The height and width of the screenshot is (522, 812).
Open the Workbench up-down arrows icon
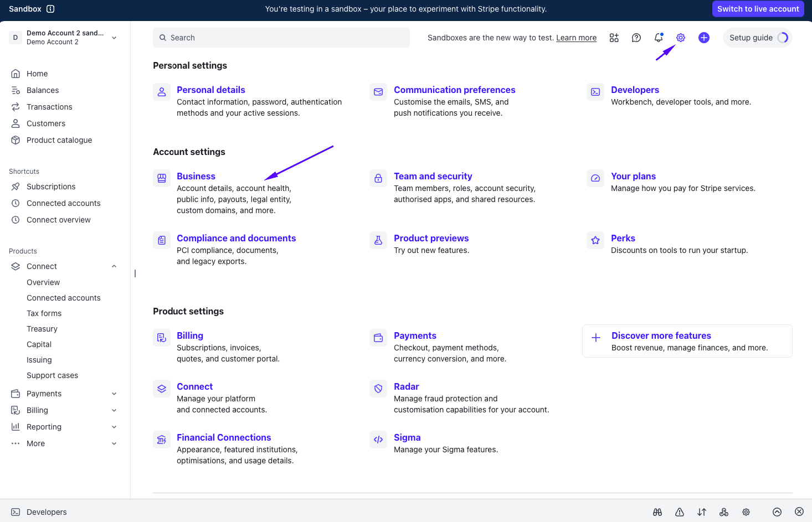coord(702,512)
